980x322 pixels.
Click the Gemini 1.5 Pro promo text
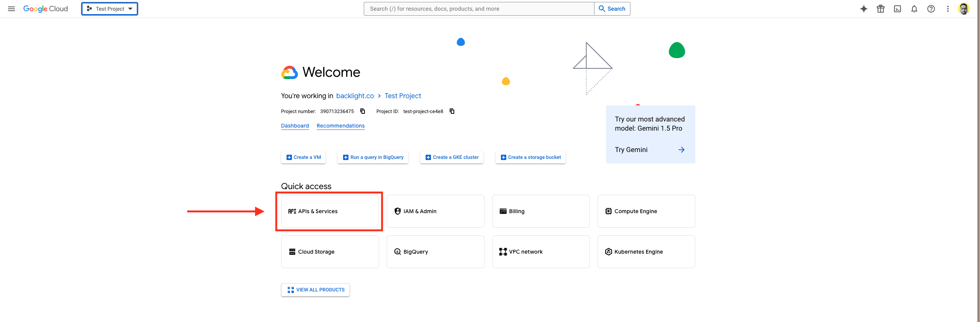pos(650,124)
